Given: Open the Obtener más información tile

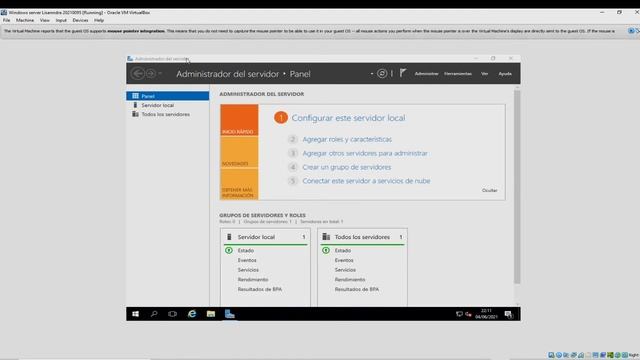Looking at the screenshot, I should click(x=239, y=184).
